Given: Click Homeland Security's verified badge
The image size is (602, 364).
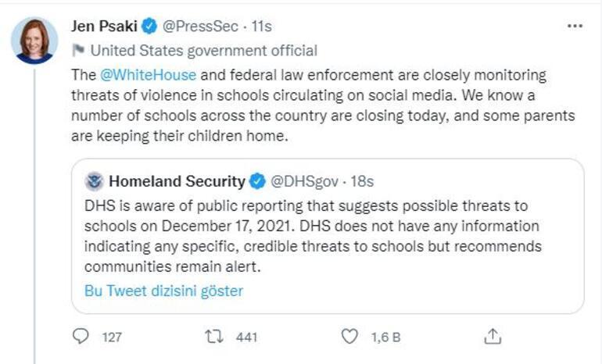Looking at the screenshot, I should [x=257, y=182].
